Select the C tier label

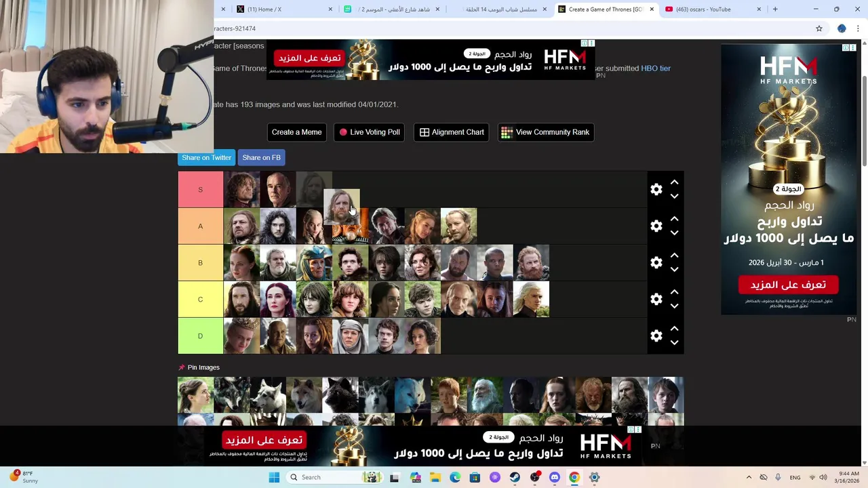pyautogui.click(x=200, y=300)
